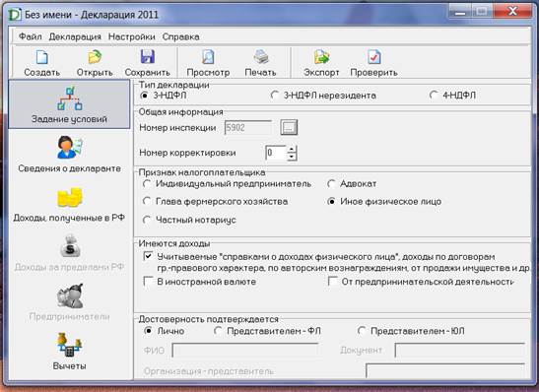This screenshot has width=539, height=392.
Task: Minimize the Декларация 2011 window
Action: tap(460, 12)
